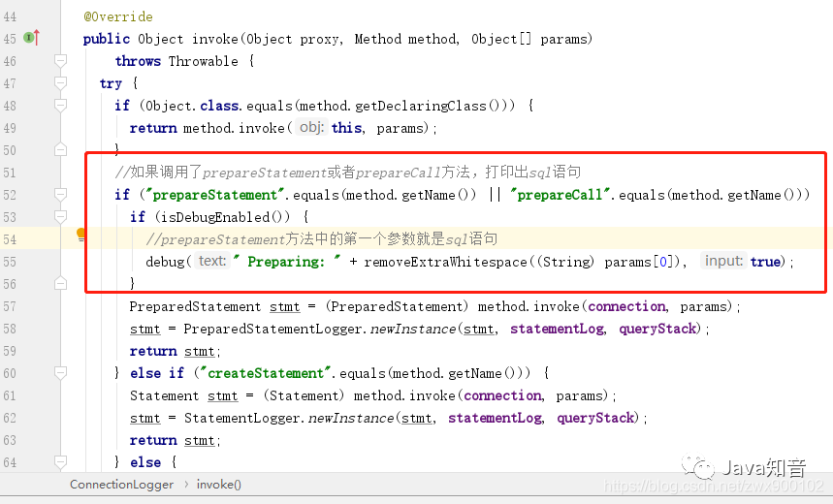The width and height of the screenshot is (833, 504).
Task: Click the "prepareCall" string literal on line 52
Action: 559,195
